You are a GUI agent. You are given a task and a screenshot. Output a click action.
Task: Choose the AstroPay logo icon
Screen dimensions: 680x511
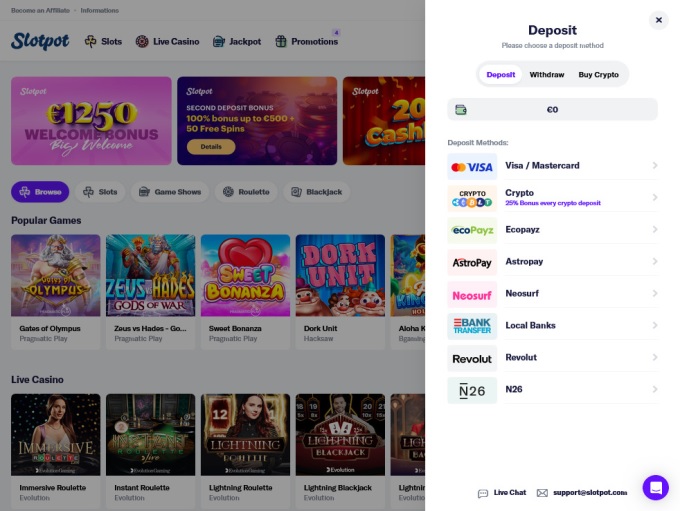click(x=472, y=262)
